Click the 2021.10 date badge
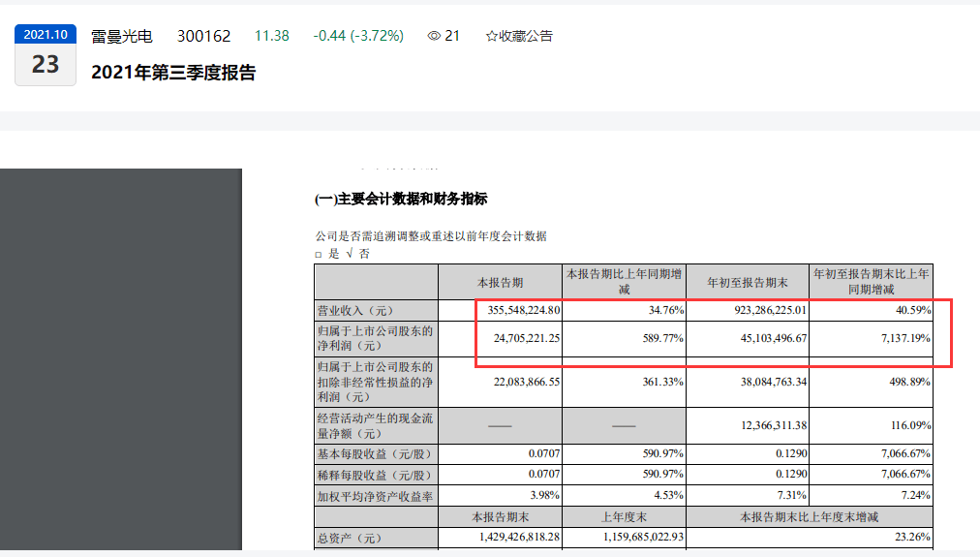 point(46,34)
